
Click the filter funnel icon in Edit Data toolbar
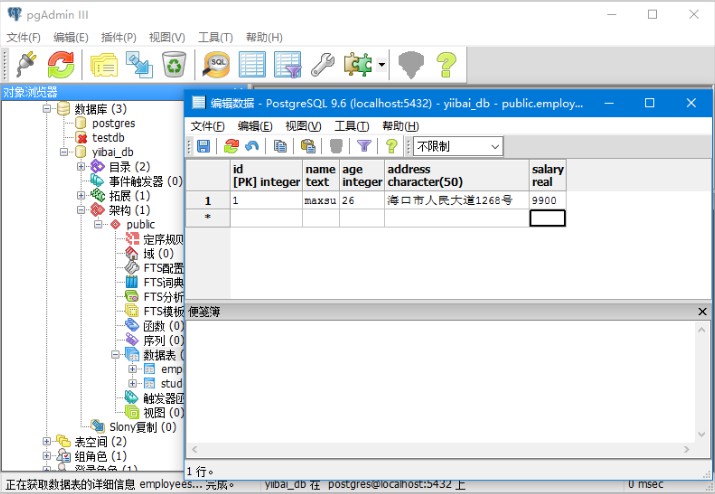[364, 146]
